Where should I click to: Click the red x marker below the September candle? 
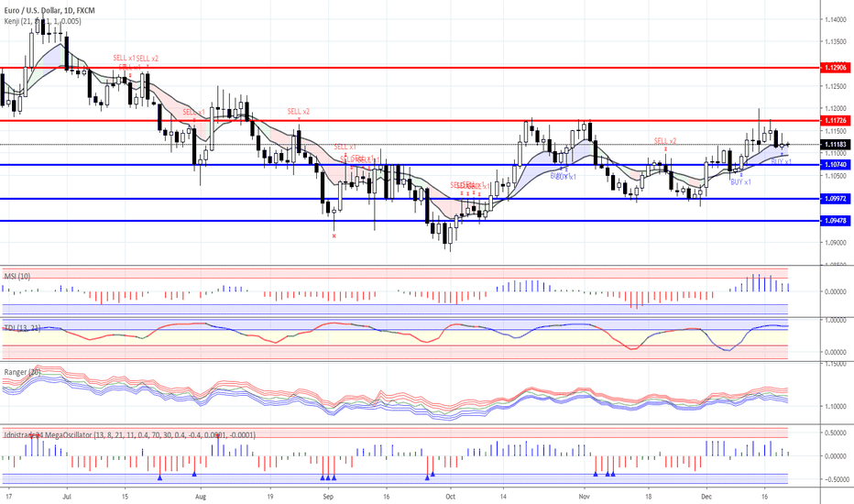click(334, 236)
